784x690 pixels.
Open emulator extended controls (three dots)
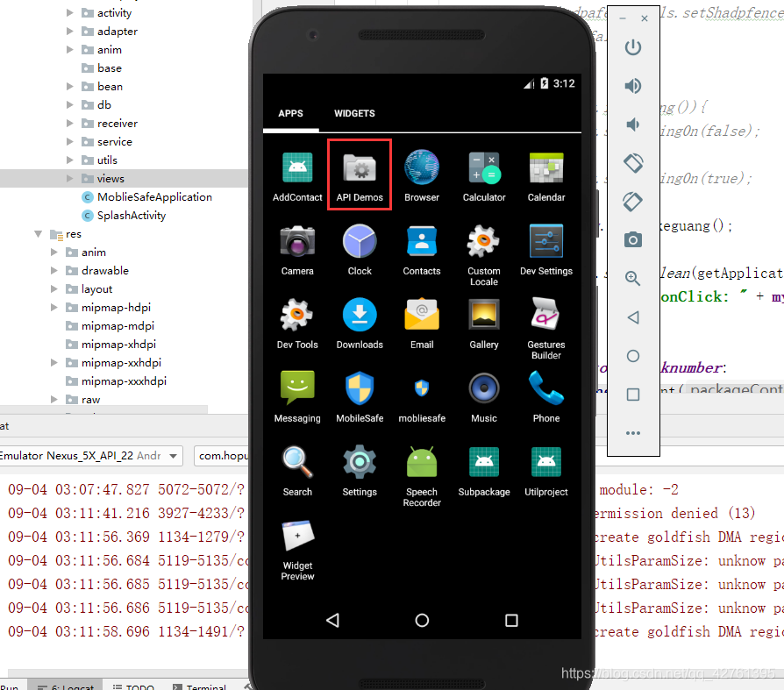click(x=633, y=433)
